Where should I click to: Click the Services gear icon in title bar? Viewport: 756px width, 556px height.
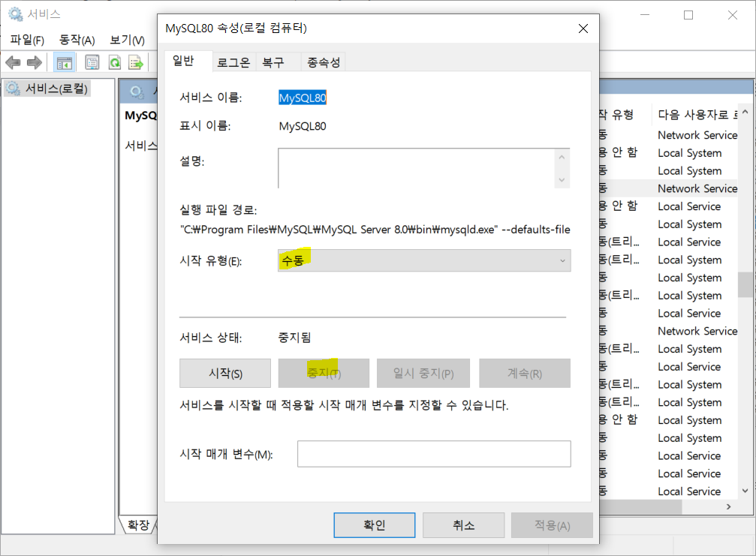coord(16,14)
